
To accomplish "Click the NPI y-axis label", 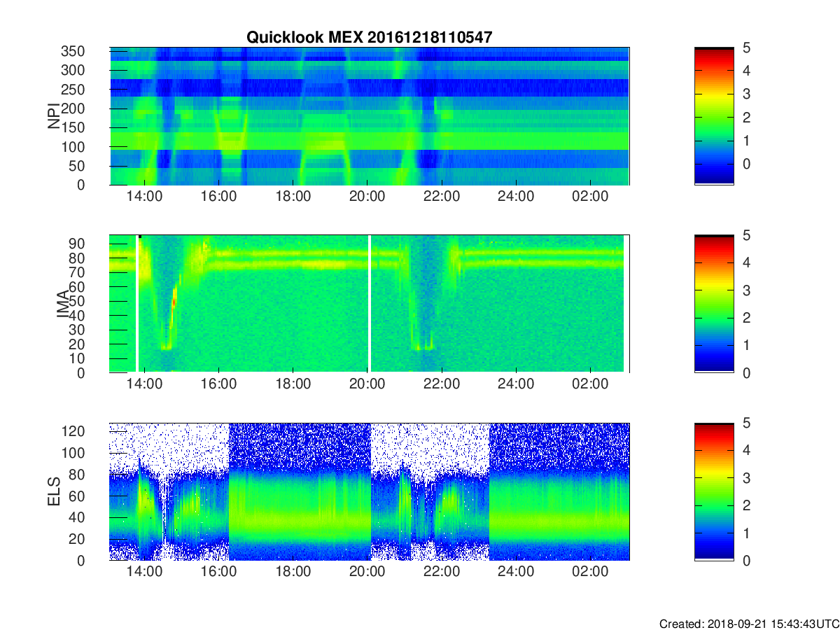I will (x=54, y=115).
